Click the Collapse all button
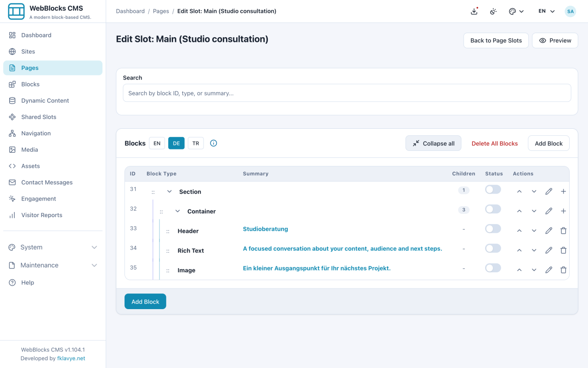This screenshot has width=588, height=368. (433, 143)
